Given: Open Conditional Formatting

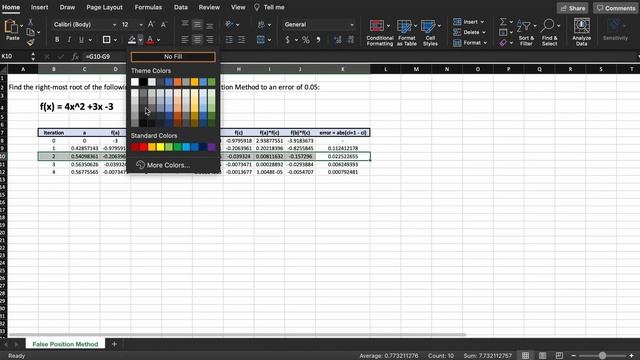Looking at the screenshot, I should [379, 33].
